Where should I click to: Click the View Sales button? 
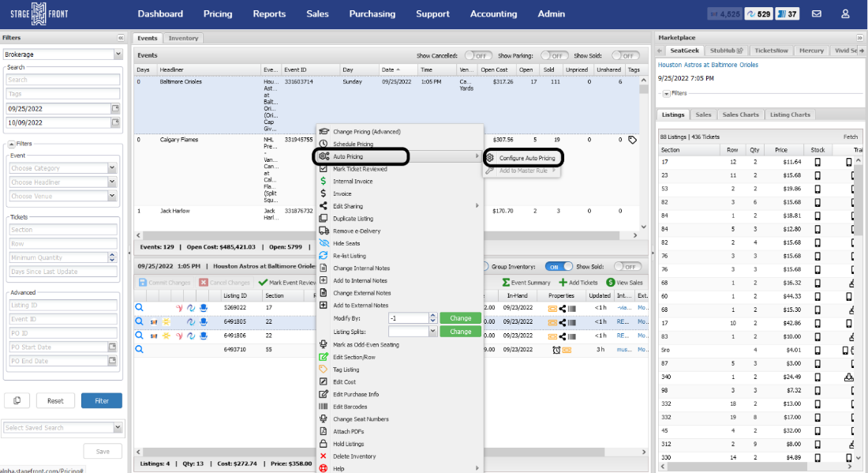coord(624,283)
